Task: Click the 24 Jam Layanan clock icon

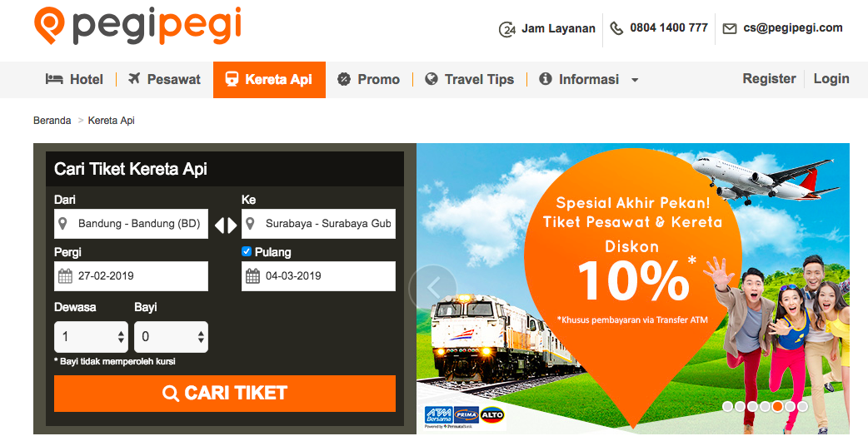Action: tap(507, 29)
